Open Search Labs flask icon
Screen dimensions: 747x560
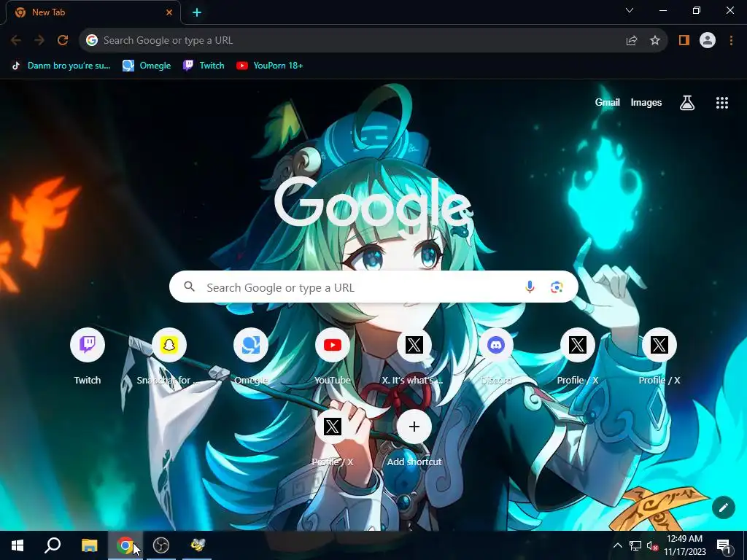[x=687, y=103]
